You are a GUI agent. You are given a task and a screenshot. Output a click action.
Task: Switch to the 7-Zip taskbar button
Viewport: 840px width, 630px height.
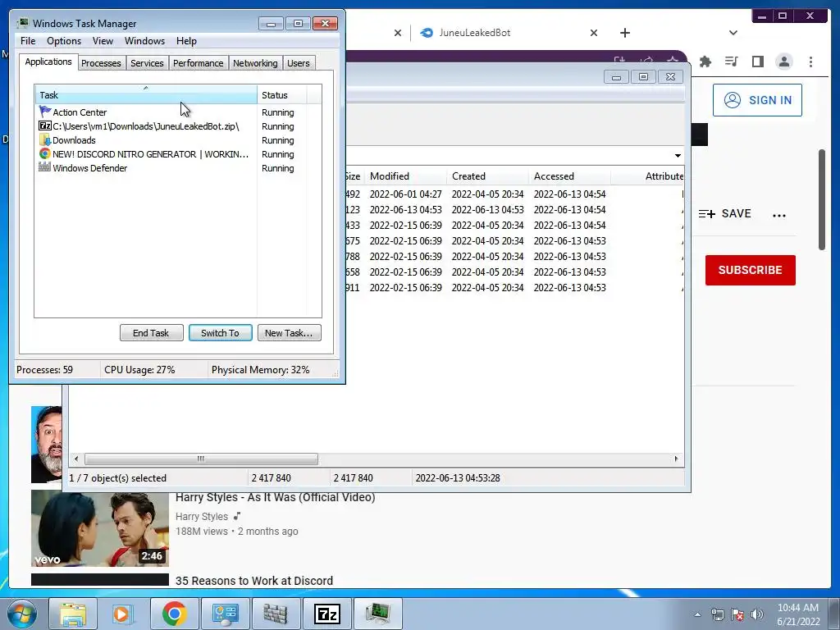point(326,614)
